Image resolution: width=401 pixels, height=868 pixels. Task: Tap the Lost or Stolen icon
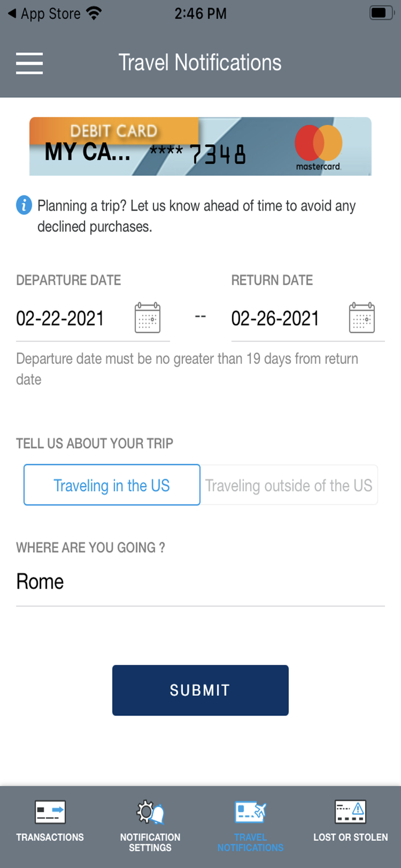coord(350,812)
